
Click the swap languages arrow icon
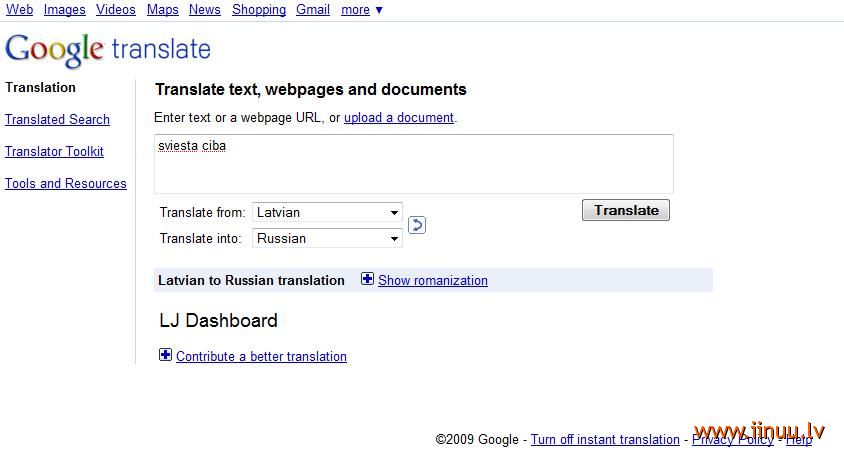coord(417,225)
